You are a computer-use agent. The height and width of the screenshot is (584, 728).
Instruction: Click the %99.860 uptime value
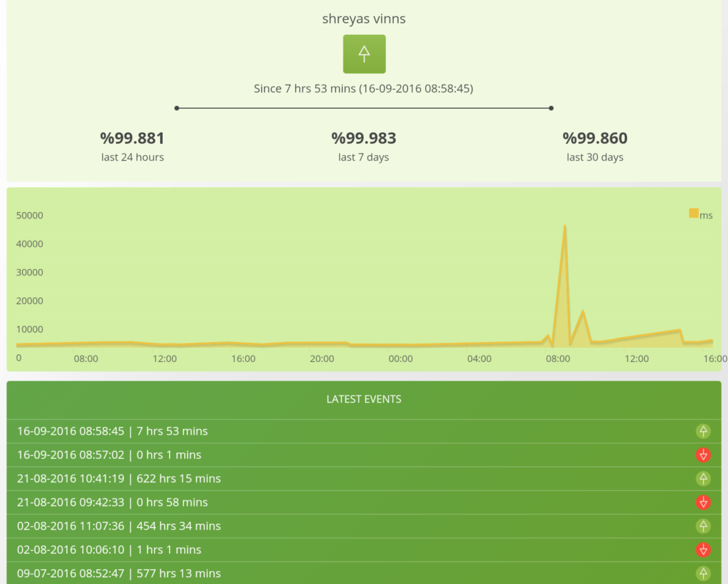coord(595,138)
